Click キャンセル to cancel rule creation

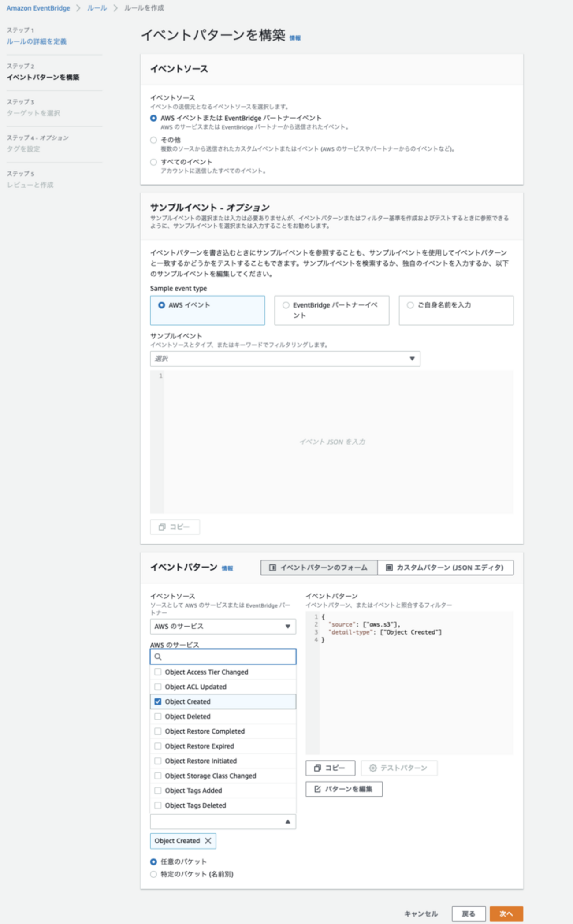click(421, 914)
